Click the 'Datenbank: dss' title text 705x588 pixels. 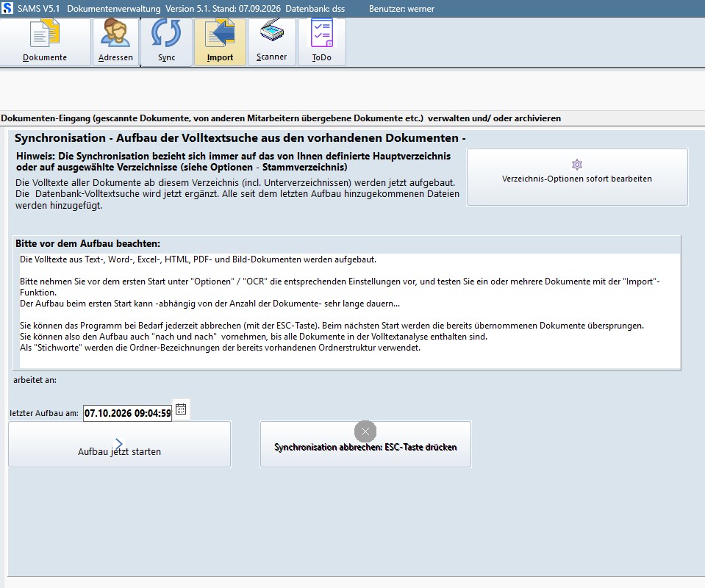[315, 9]
